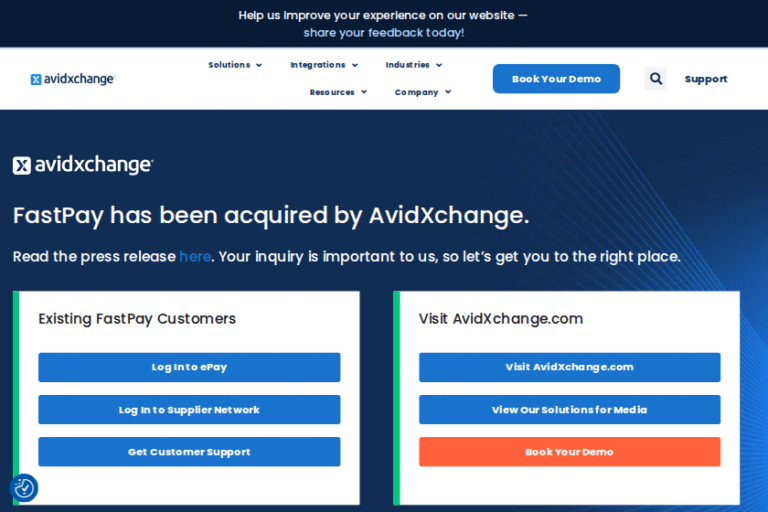Follow the share your feedback today link
This screenshot has height=512, width=768.
(384, 33)
